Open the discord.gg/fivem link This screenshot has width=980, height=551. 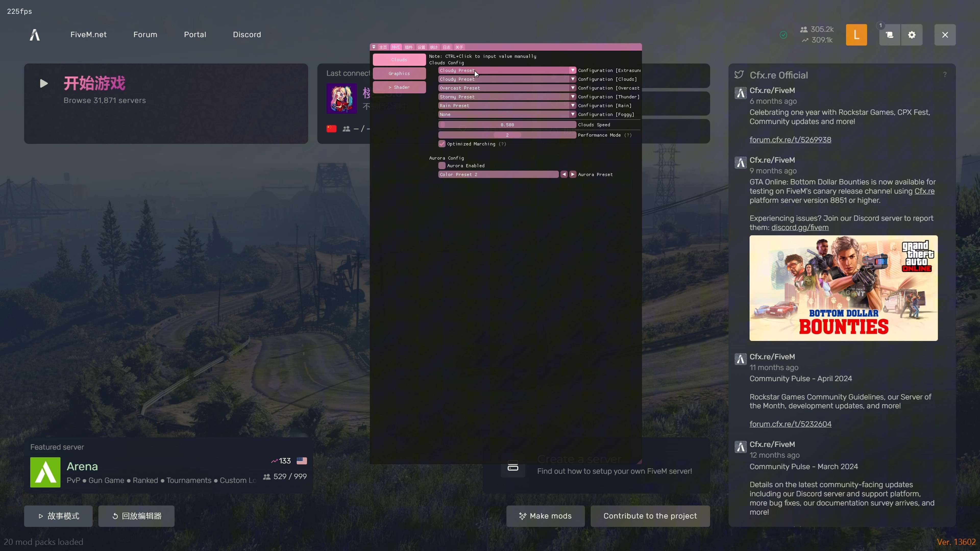[800, 227]
